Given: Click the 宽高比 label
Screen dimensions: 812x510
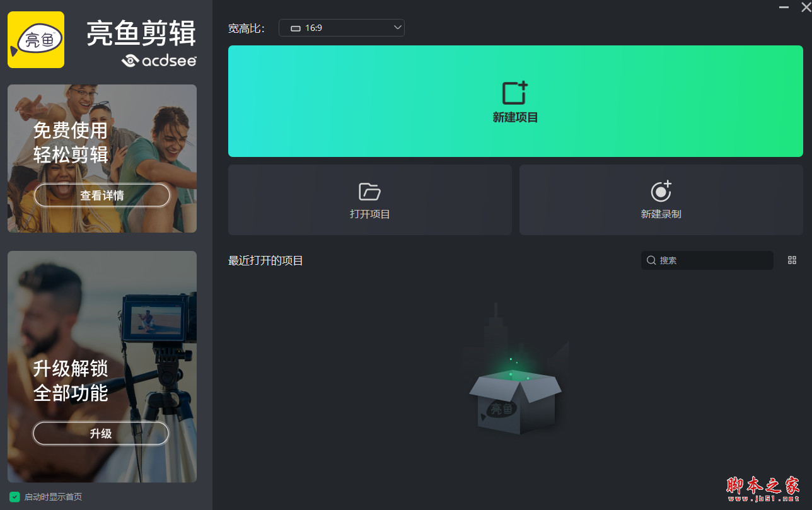Looking at the screenshot, I should click(x=245, y=28).
